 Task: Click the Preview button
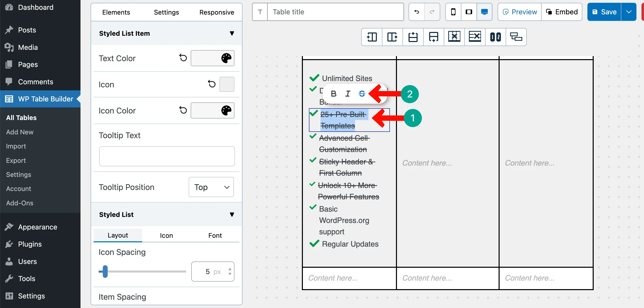(519, 12)
